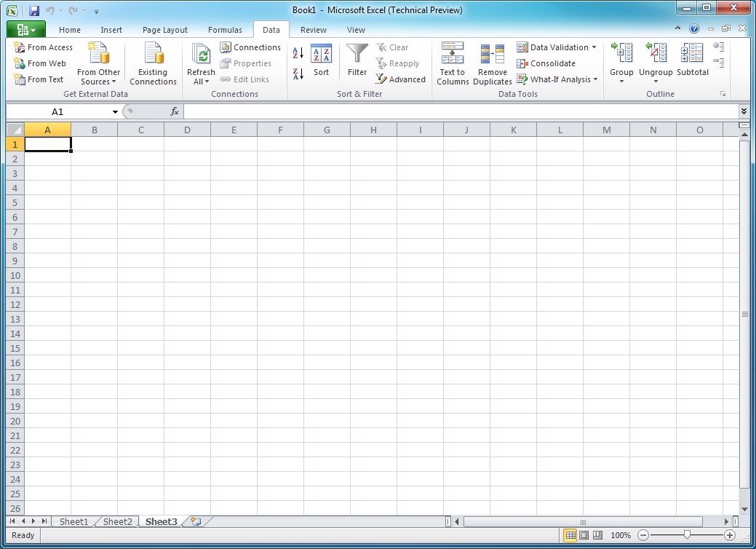Select the Sort A to Z icon
This screenshot has height=549, width=756.
coord(297,52)
